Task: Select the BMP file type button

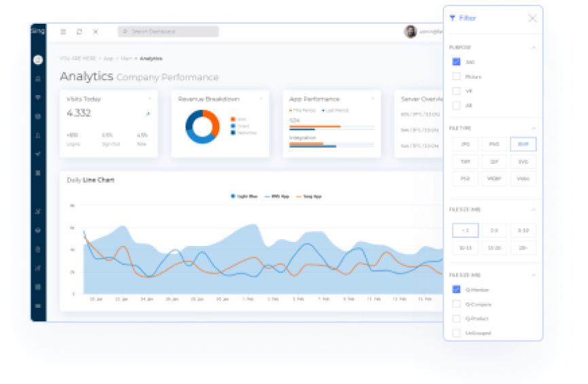Action: [523, 144]
